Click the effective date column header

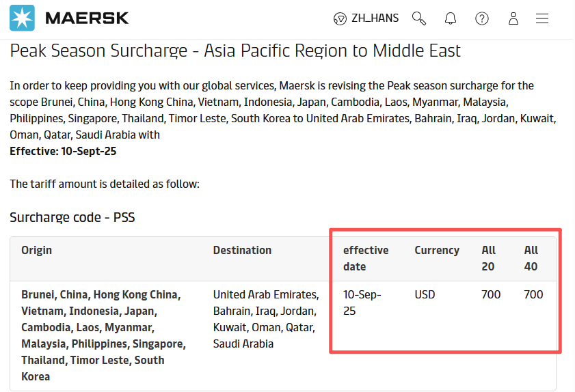click(x=366, y=258)
